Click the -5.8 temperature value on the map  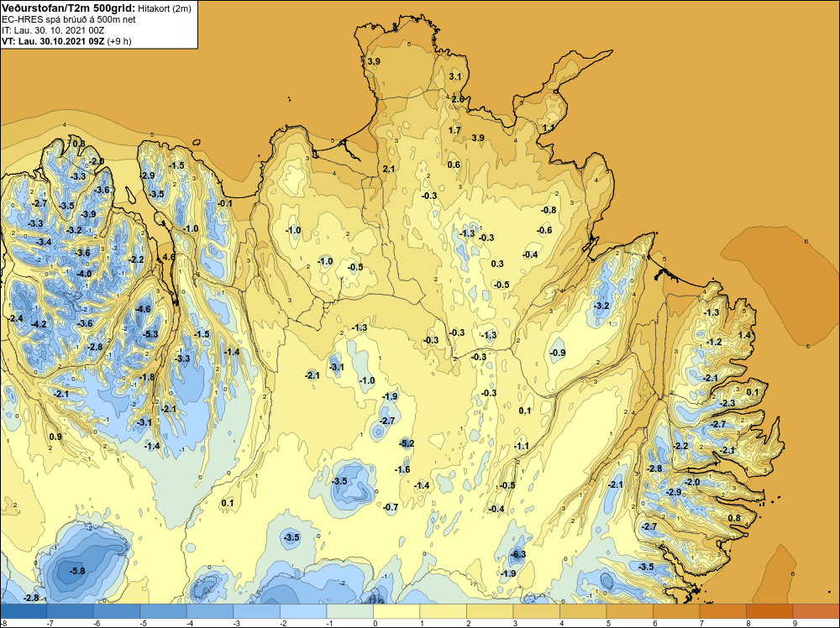[x=77, y=571]
